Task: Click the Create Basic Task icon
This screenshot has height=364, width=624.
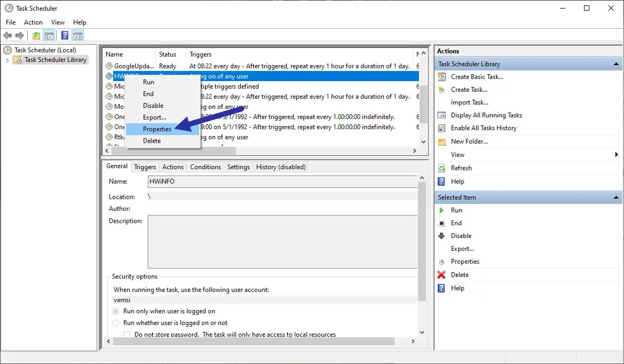Action: [x=442, y=77]
